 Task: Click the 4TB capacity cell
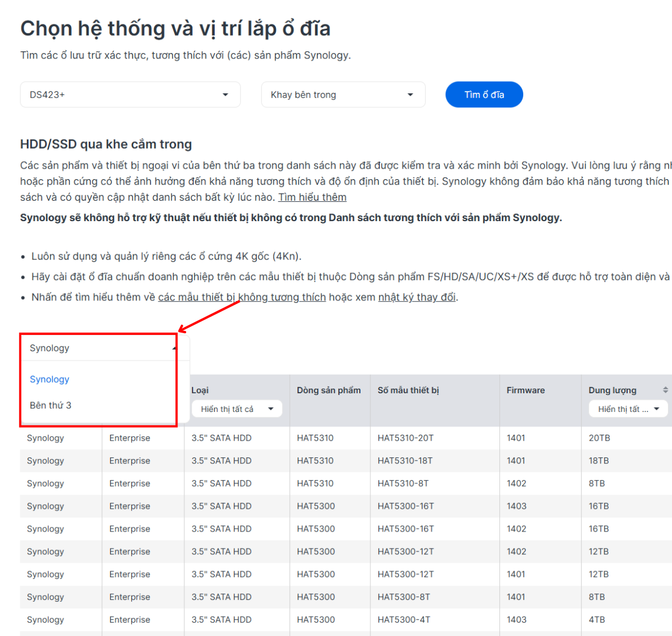pyautogui.click(x=597, y=620)
